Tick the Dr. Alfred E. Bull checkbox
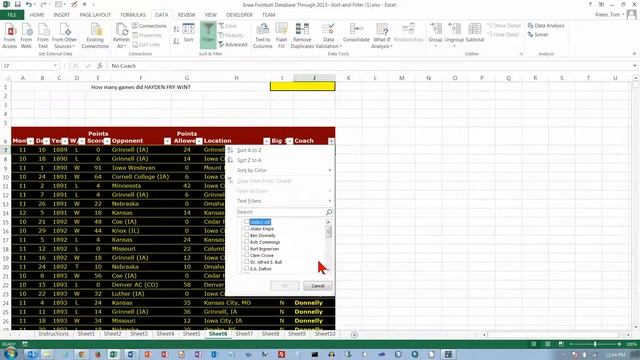This screenshot has height=360, width=640. [247, 262]
